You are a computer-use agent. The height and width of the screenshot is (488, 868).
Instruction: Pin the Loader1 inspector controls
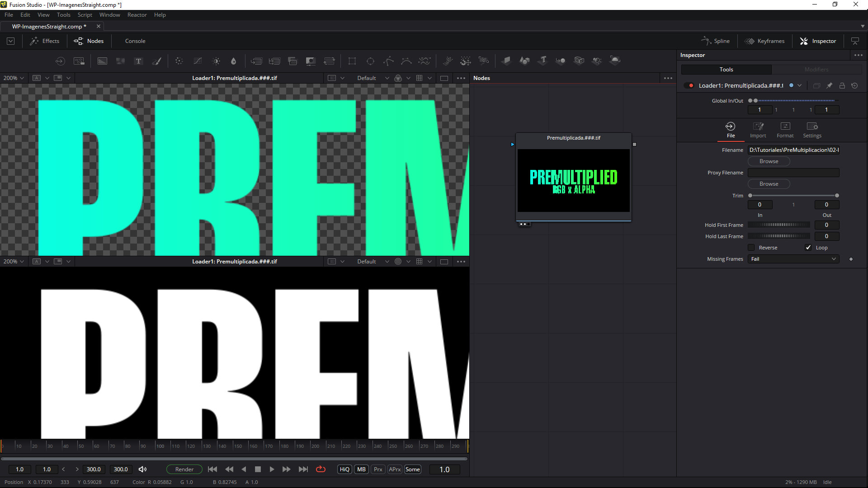(829, 85)
